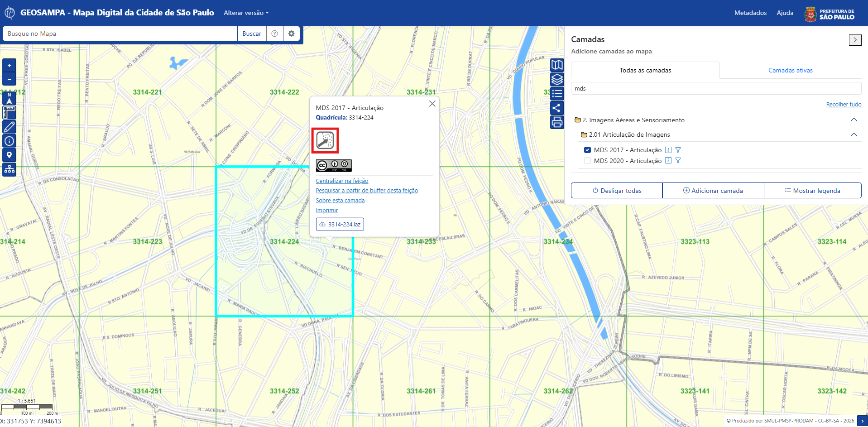
Task: Filter the MDS 2017 - Articulação layer
Action: click(678, 150)
